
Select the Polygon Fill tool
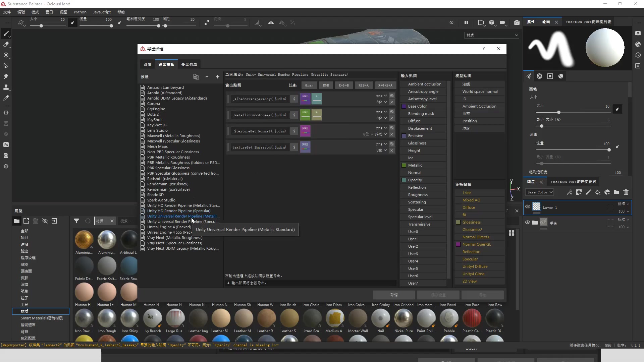[6, 66]
